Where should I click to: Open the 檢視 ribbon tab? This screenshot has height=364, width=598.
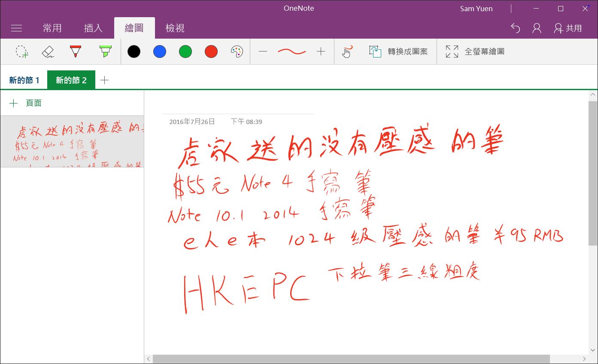[175, 28]
